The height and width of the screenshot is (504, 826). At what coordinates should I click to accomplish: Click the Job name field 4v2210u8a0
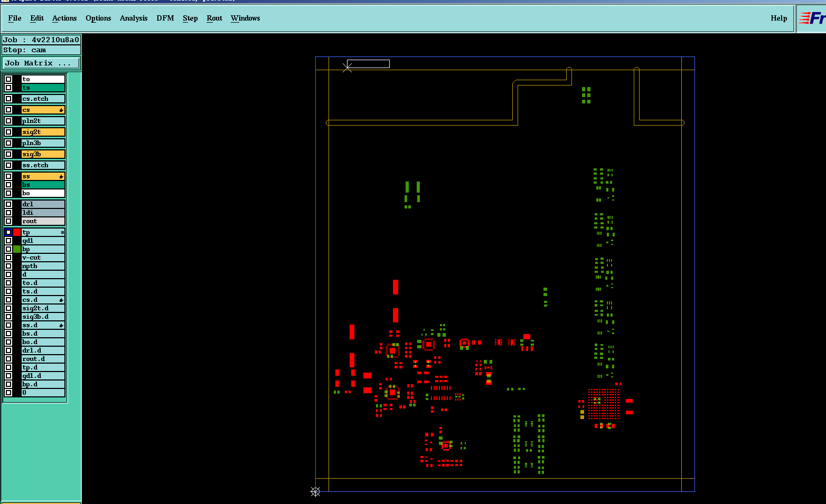41,40
